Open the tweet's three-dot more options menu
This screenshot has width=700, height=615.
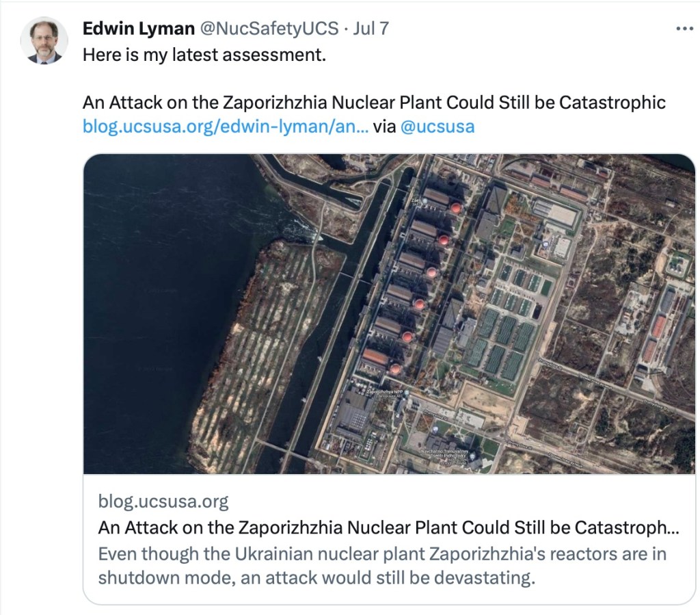tap(684, 29)
